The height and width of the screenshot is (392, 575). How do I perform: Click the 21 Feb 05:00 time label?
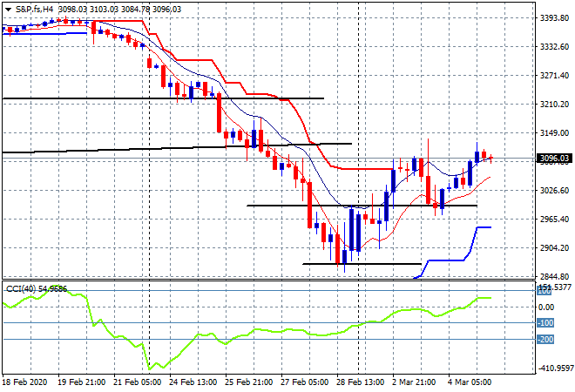[137, 382]
